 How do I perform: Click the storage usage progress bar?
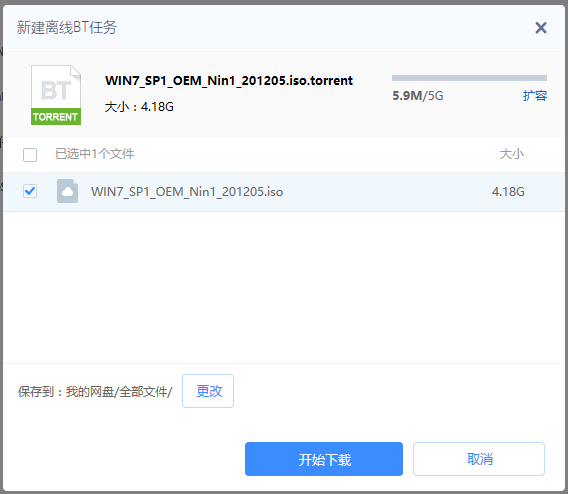(x=469, y=78)
